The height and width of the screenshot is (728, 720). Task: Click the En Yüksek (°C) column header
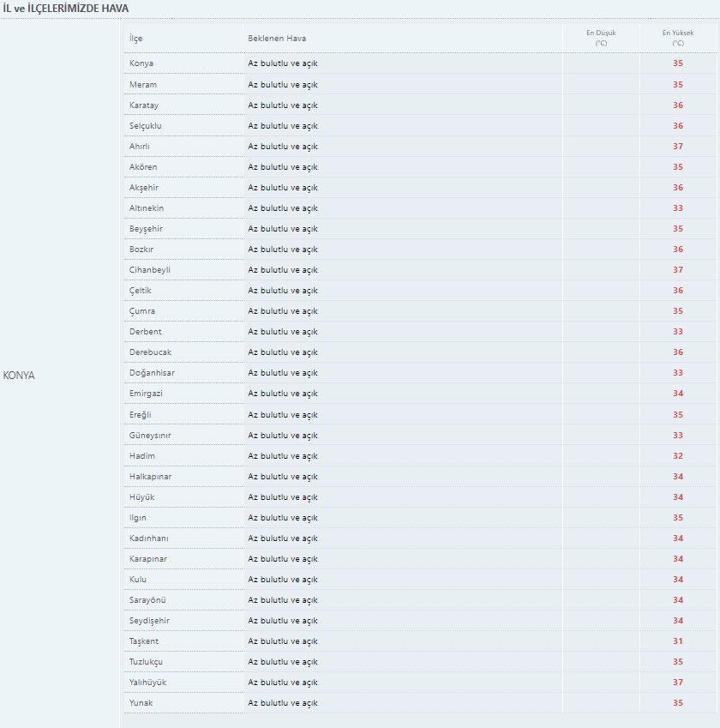[677, 38]
